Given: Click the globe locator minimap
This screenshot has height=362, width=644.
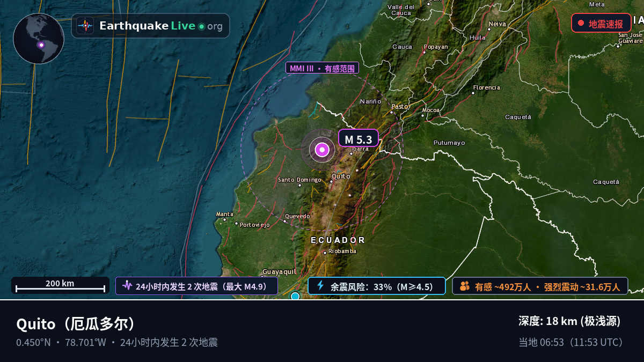Looking at the screenshot, I should (39, 39).
